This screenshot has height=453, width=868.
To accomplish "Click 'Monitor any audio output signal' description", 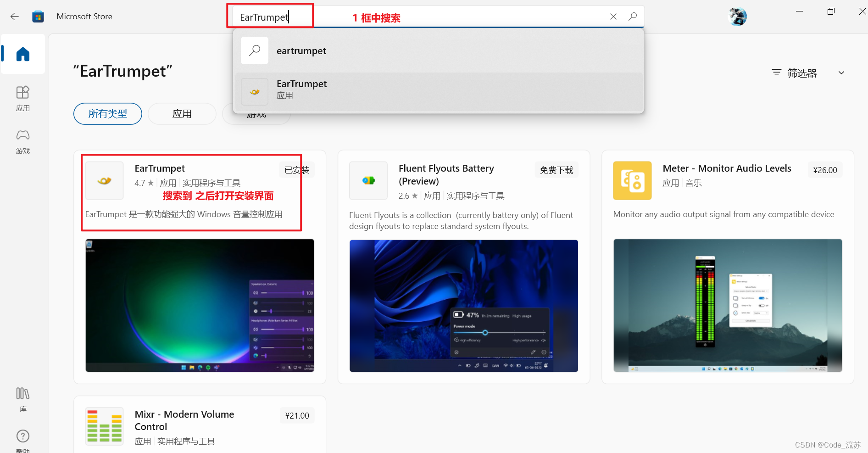I will coord(723,214).
